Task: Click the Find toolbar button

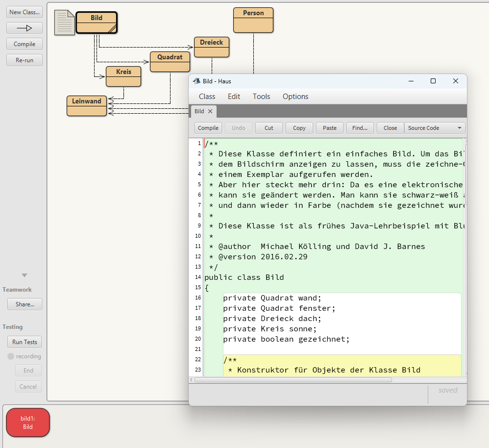Action: [360, 128]
